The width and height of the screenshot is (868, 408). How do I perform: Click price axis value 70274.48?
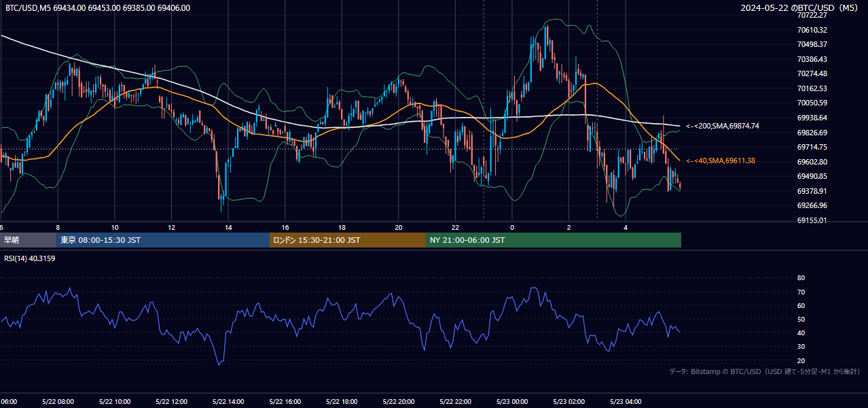812,73
